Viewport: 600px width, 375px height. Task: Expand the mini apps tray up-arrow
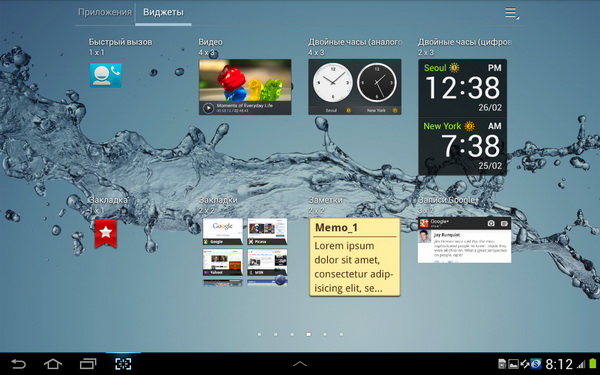point(300,364)
